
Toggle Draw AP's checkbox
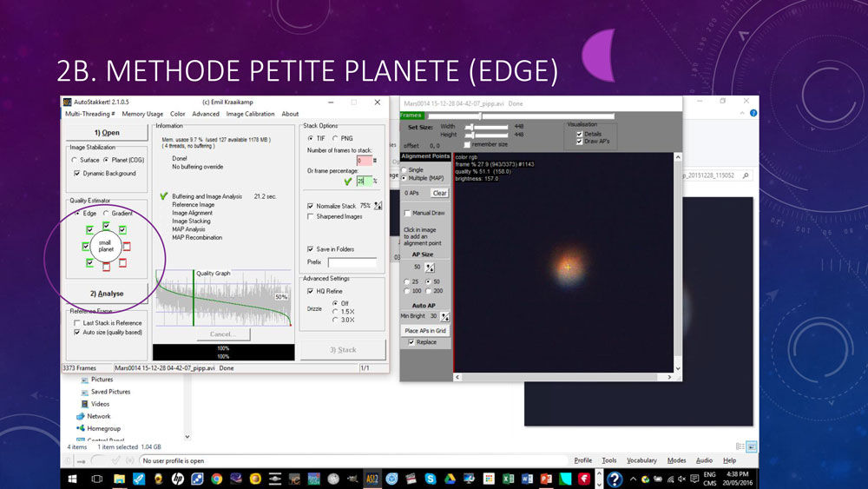(x=579, y=142)
